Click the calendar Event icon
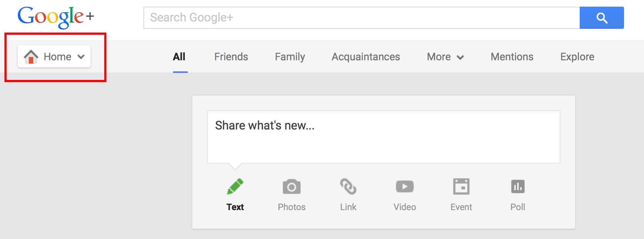 (461, 186)
